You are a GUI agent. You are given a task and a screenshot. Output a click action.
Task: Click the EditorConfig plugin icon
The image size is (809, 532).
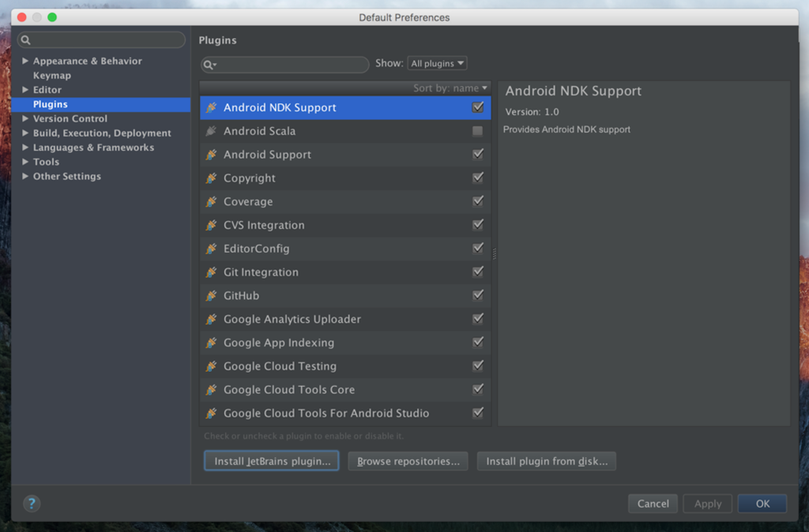(x=211, y=249)
